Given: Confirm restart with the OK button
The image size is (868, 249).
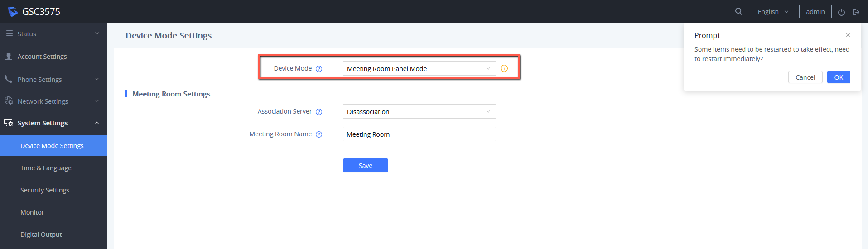Looking at the screenshot, I should (839, 77).
